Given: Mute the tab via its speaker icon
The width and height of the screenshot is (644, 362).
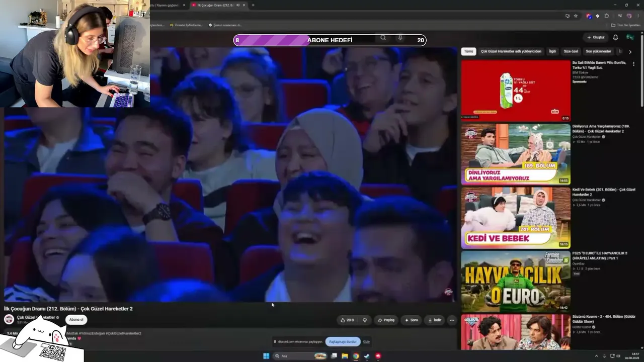Looking at the screenshot, I should coord(238,5).
